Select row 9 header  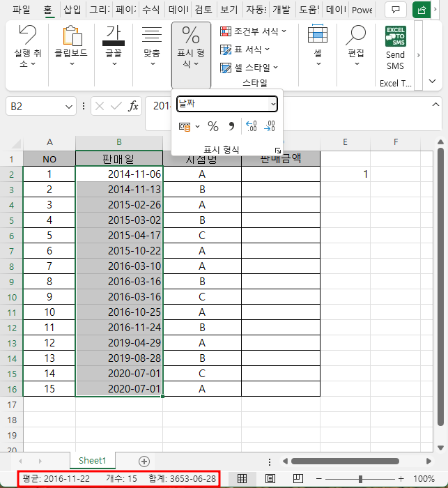tap(12, 282)
